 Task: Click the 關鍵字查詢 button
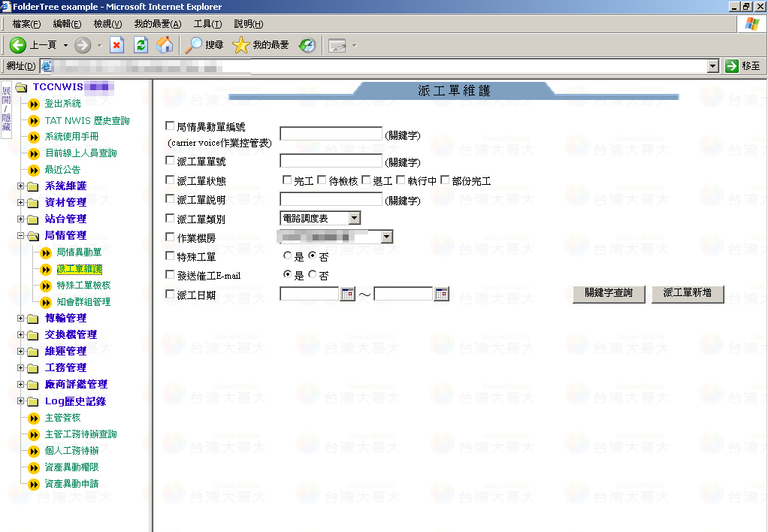click(x=608, y=293)
